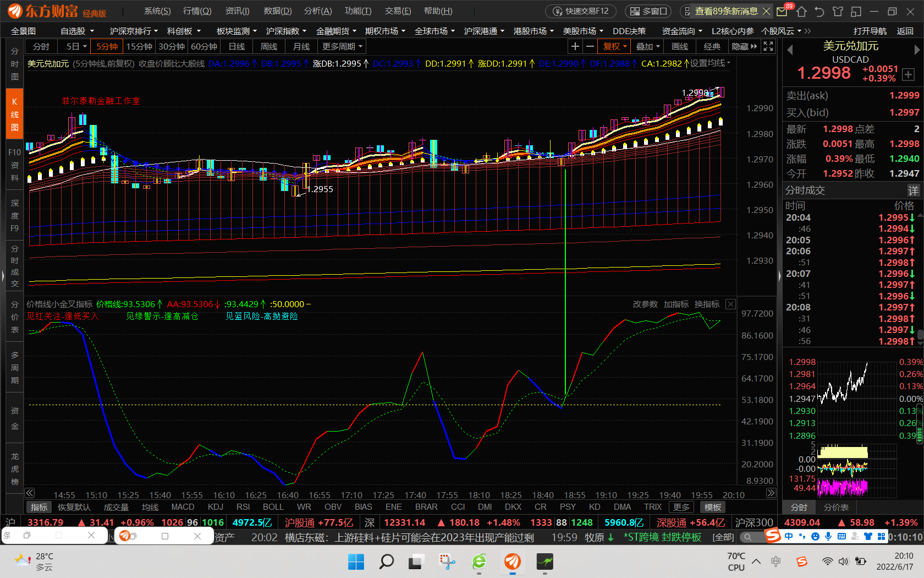Open the 分析(A) menu
Screen dimensions: 924x578
point(318,11)
